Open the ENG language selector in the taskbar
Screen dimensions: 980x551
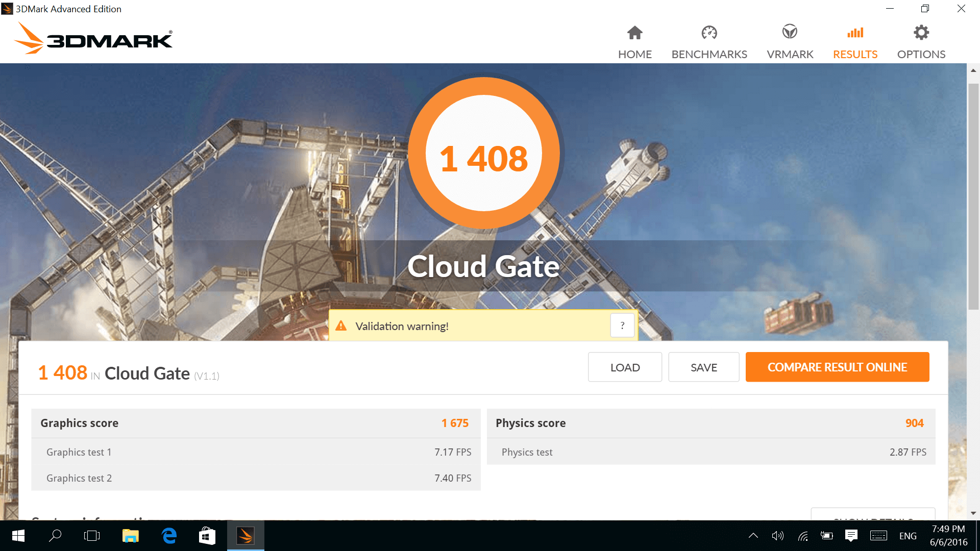tap(908, 536)
